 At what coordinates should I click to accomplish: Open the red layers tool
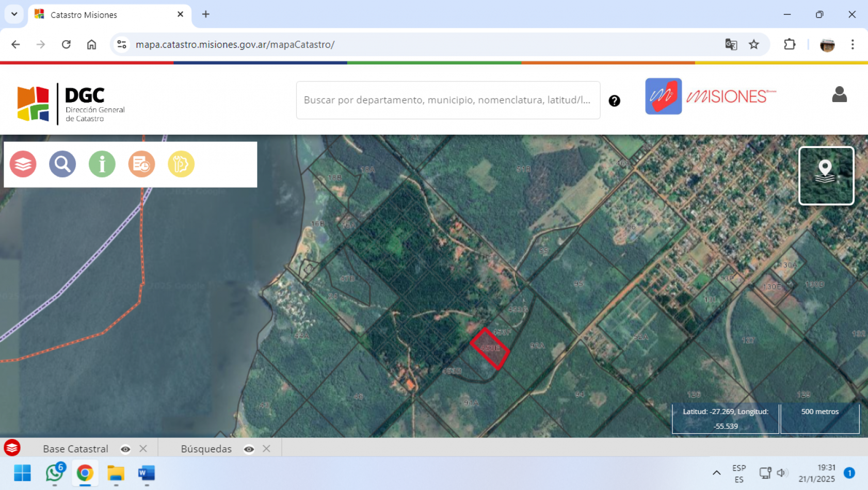23,164
